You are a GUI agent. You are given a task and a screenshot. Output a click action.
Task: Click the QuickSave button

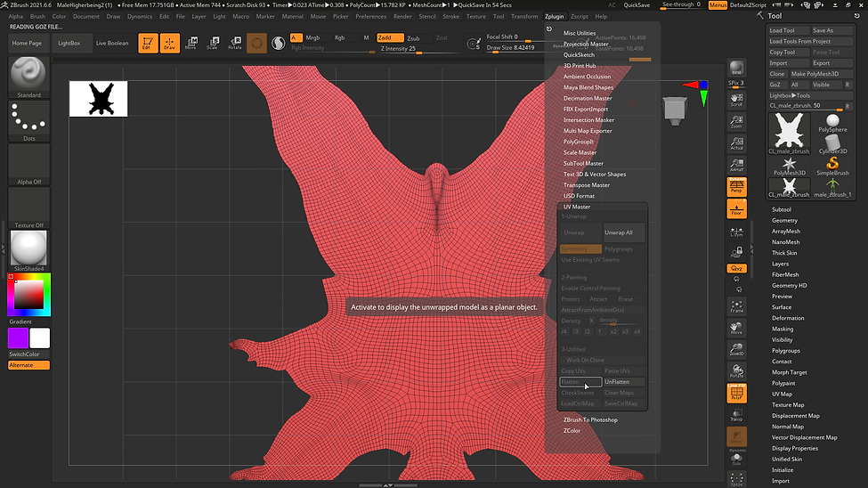point(637,5)
